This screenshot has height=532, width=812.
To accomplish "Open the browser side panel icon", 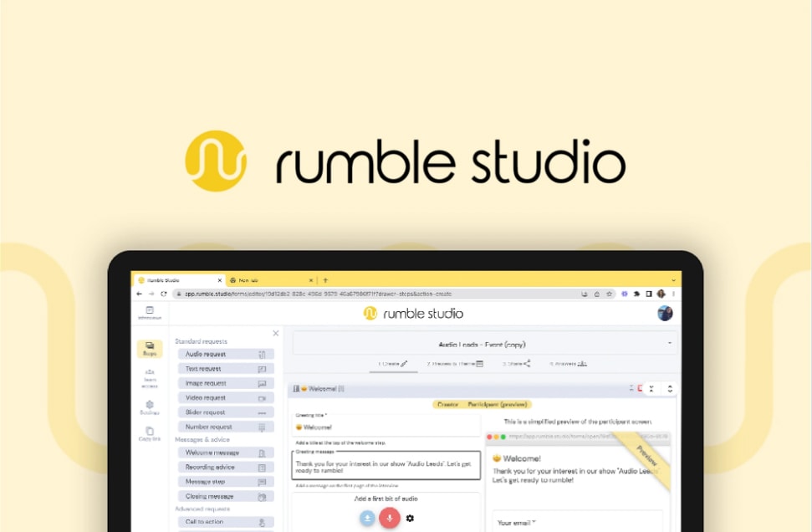I will tap(649, 294).
